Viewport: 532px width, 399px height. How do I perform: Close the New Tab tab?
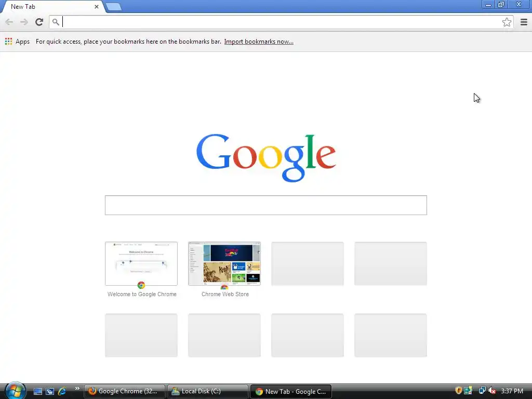96,7
